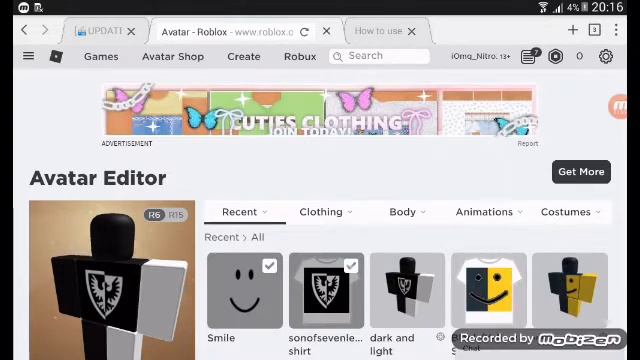Open the settings gear icon
Screen dimensions: 640x360
tap(606, 56)
